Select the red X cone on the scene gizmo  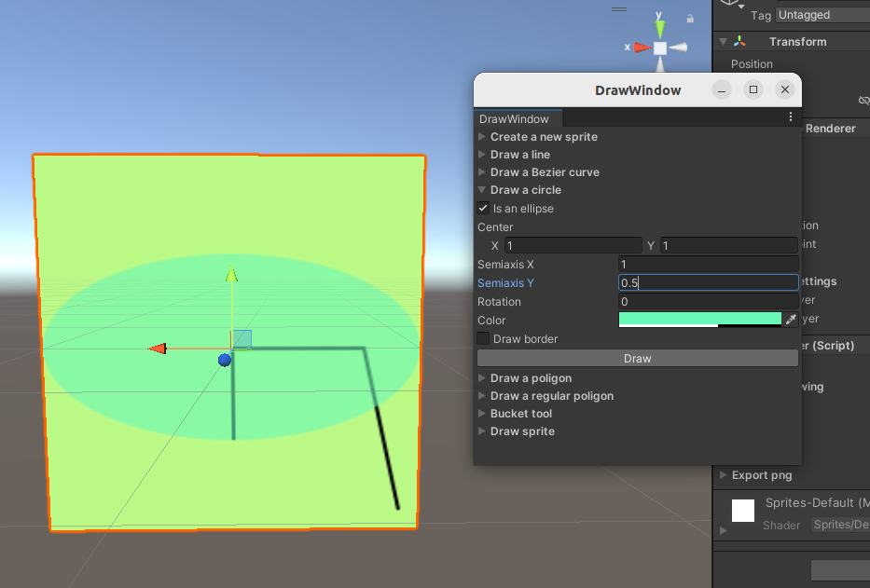point(642,48)
